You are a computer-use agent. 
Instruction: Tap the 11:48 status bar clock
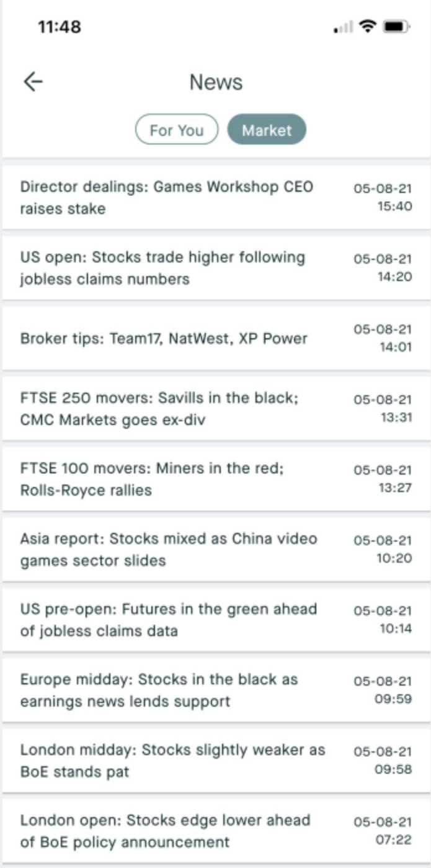60,27
